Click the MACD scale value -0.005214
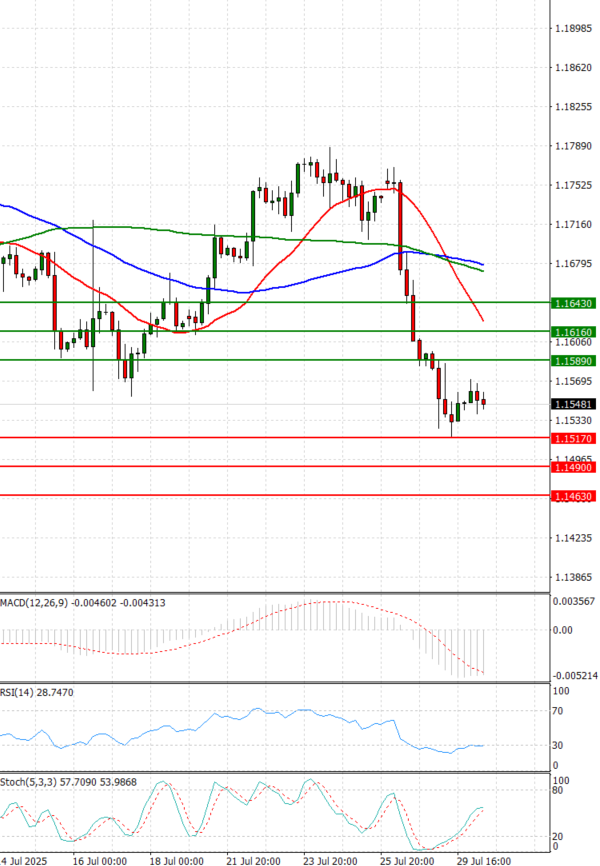The height and width of the screenshot is (866, 600). click(x=574, y=676)
